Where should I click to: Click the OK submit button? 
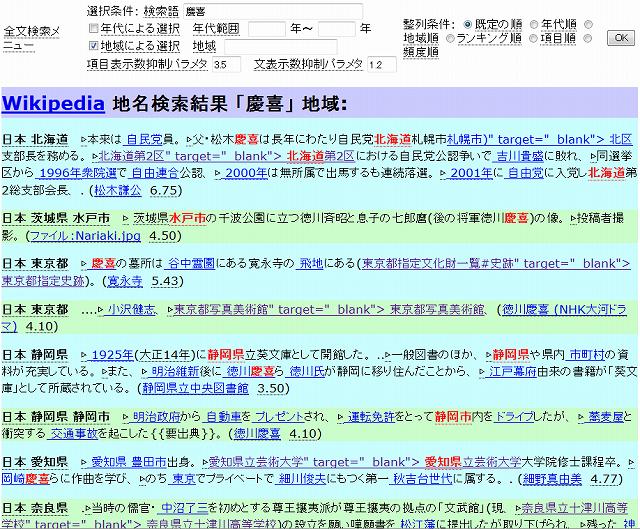[621, 38]
